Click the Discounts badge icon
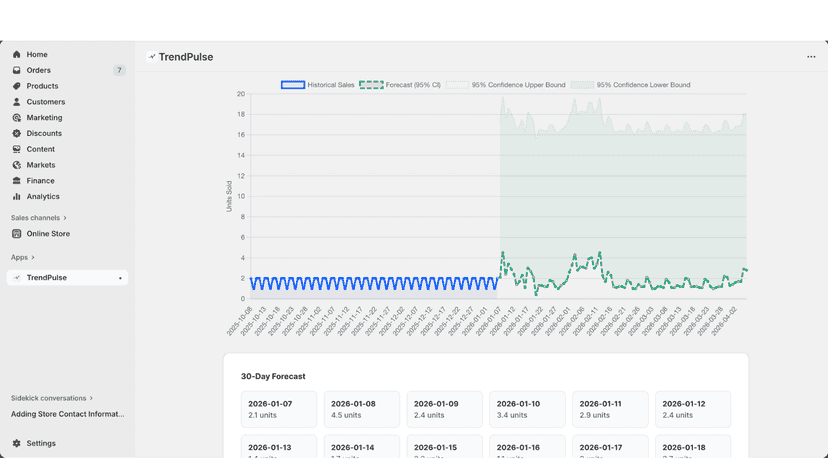The image size is (828, 466). 16,134
